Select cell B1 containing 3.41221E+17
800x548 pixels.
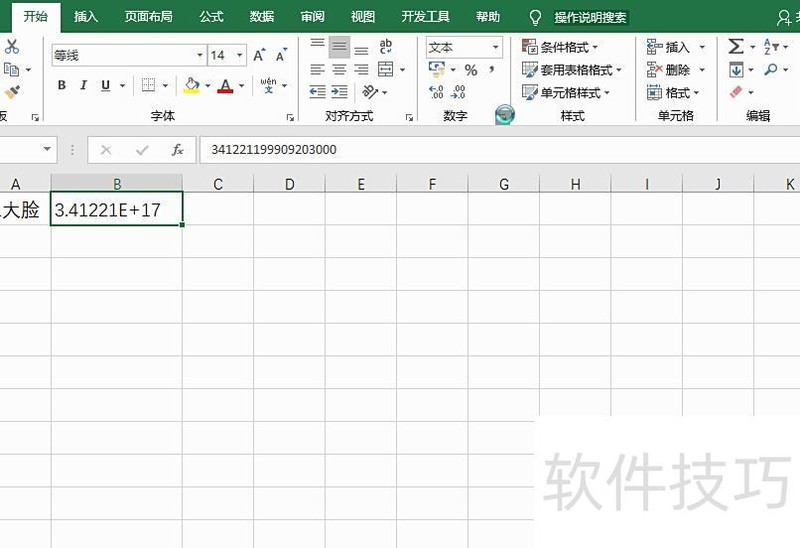tap(117, 210)
